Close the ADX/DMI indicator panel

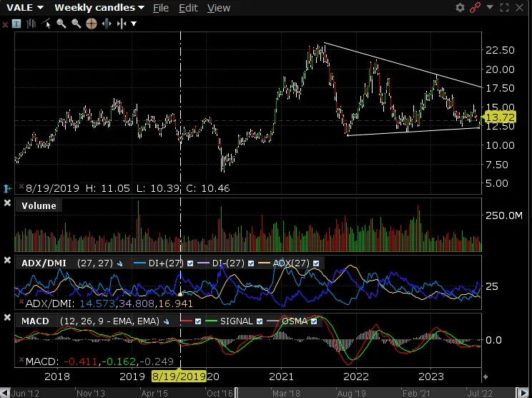(x=7, y=260)
